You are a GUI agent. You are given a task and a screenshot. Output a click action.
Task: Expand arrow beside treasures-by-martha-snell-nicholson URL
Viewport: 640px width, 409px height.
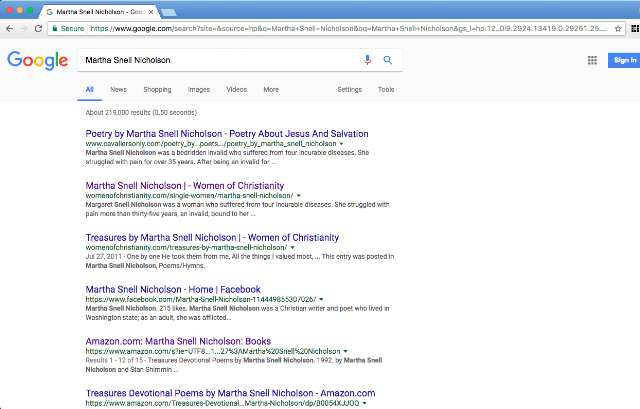tap(292, 247)
